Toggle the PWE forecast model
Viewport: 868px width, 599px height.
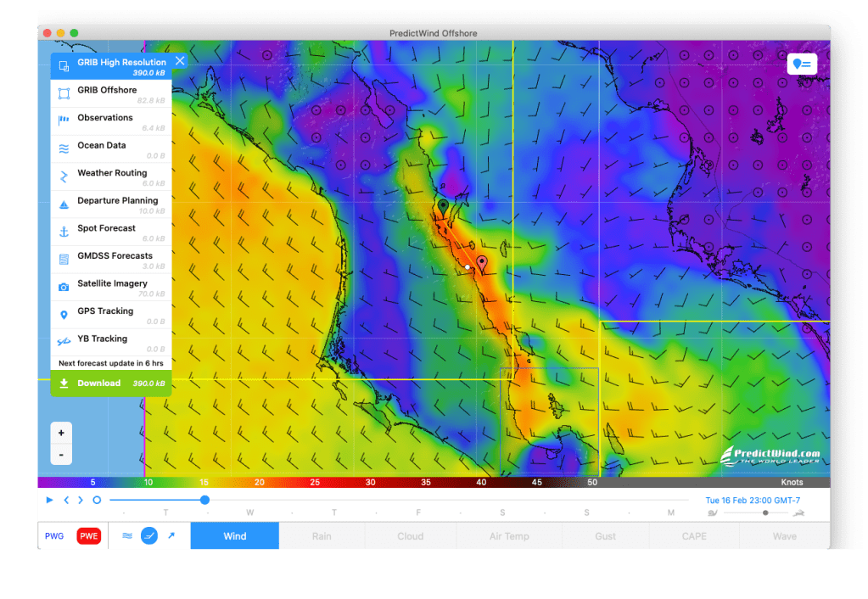click(x=88, y=536)
